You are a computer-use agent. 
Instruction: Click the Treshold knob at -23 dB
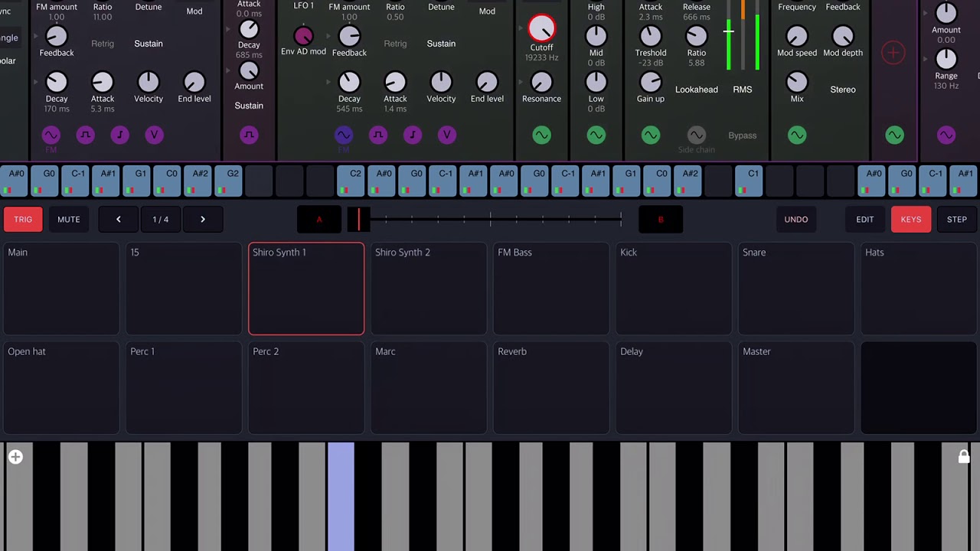(650, 35)
